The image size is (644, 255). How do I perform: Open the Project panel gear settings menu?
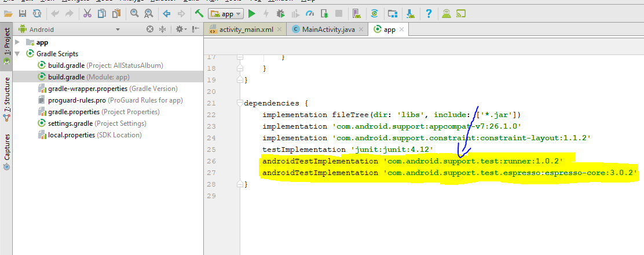point(181,29)
